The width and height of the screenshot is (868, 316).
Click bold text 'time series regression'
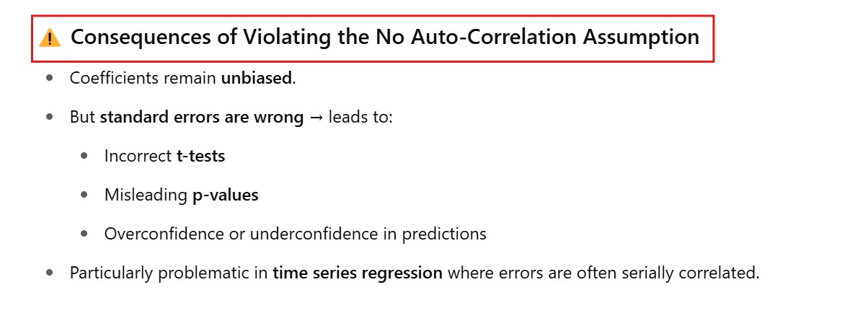coord(357,273)
